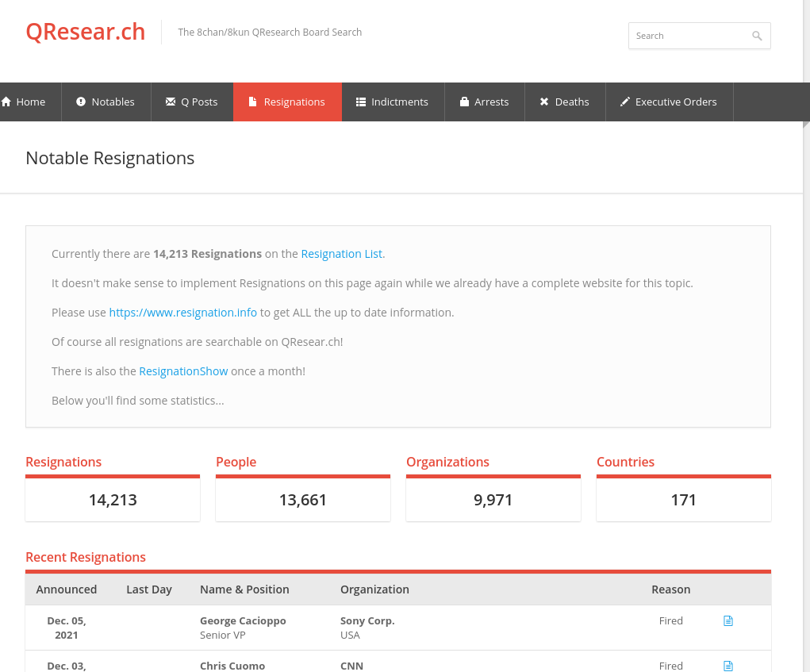Click the magnifier icon in search box
This screenshot has width=810, height=672.
point(757,36)
